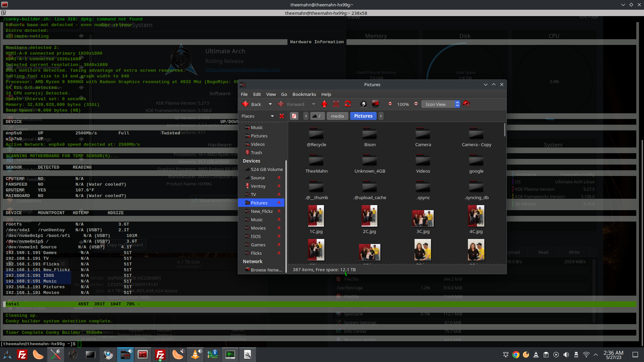Eject the ISOS mount

(279, 236)
